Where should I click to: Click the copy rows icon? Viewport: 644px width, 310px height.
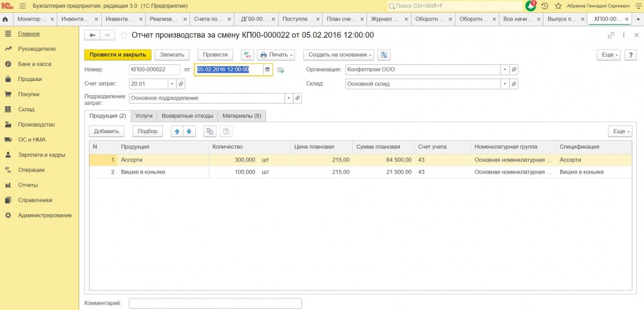coord(209,131)
